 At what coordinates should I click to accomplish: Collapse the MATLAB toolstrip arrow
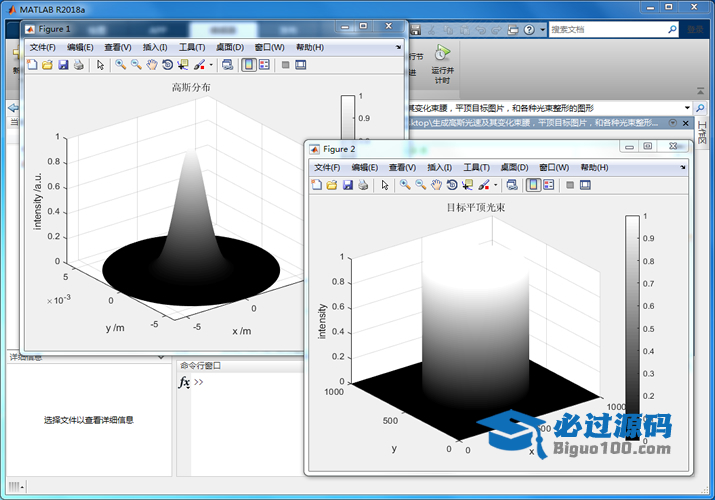coord(700,92)
